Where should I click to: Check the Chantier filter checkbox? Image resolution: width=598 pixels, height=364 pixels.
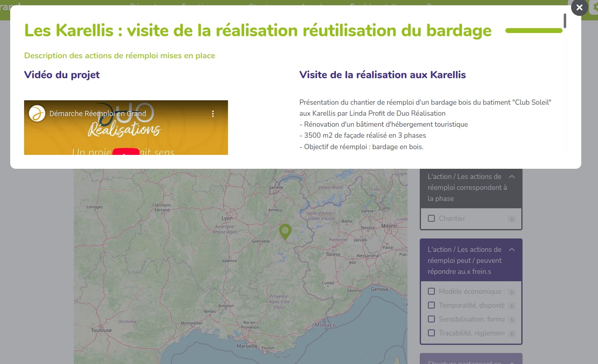[x=431, y=218]
